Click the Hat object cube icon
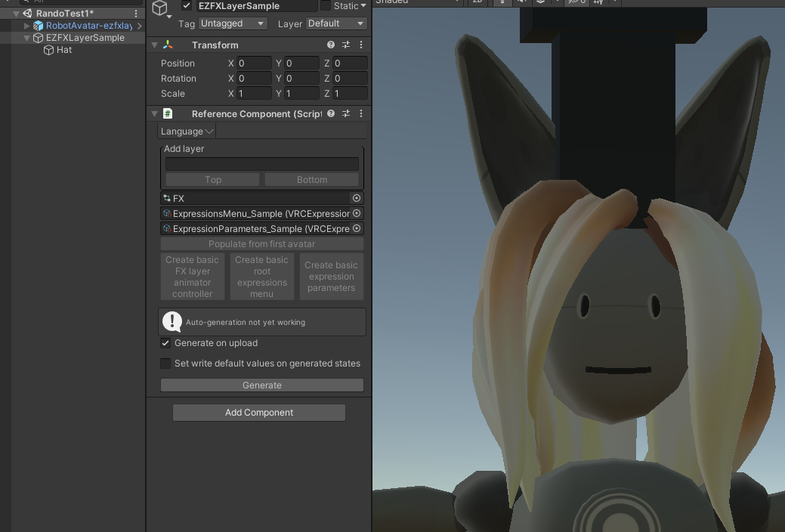Screen dimensions: 785x532 click(48, 50)
